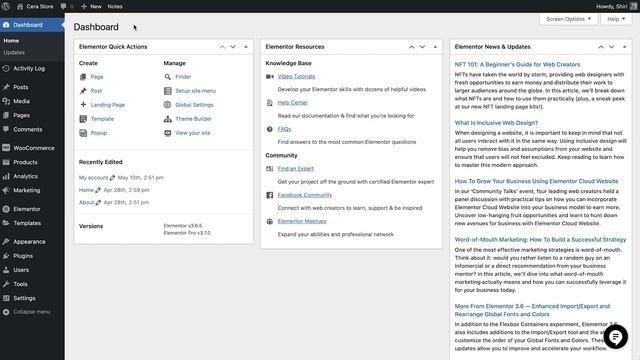Viewport: 640px width, 360px height.
Task: Open the Facebook Community link
Action: [x=305, y=195]
